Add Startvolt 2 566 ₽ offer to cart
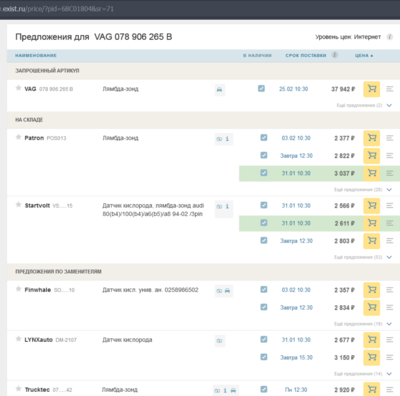The height and width of the screenshot is (396, 400). (x=372, y=206)
